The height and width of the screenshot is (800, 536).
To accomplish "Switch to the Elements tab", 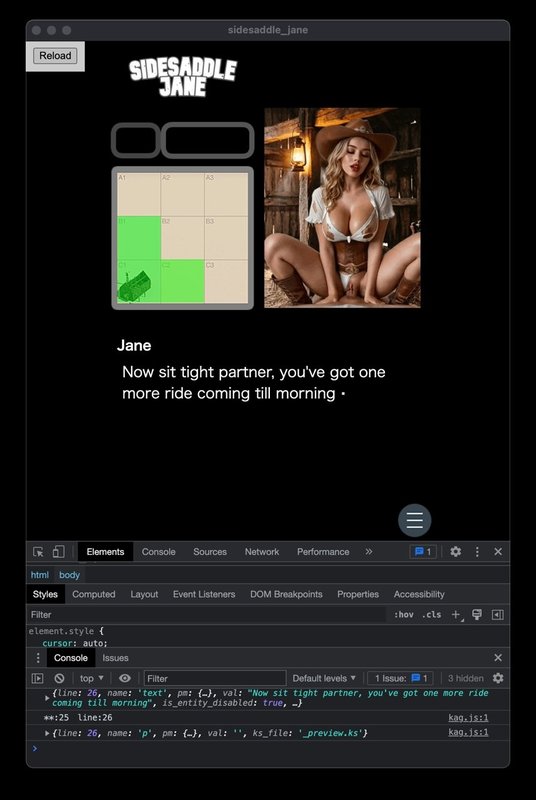I will click(105, 552).
